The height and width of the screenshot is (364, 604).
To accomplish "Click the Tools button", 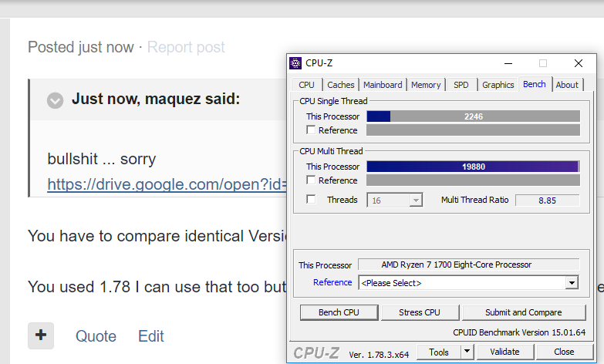I will coord(439,352).
